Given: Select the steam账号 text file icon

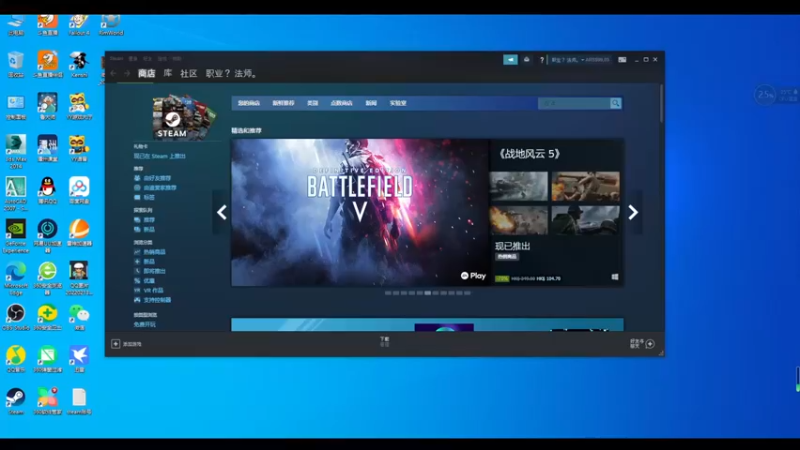Looking at the screenshot, I should 79,401.
